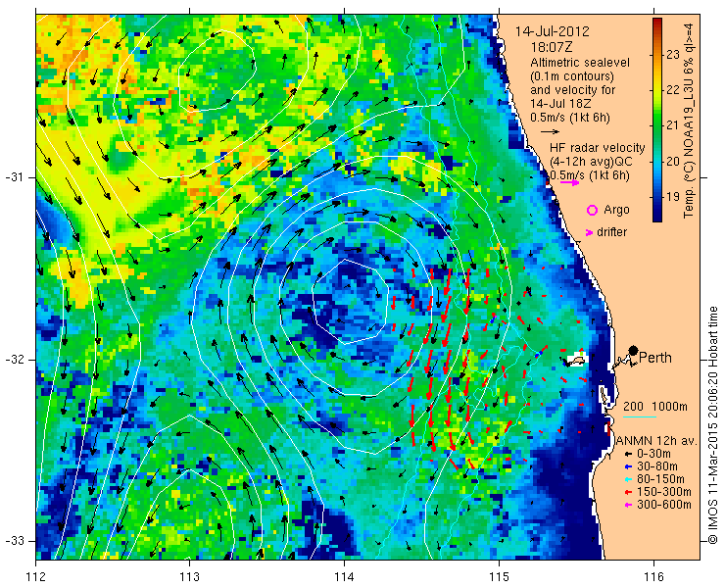Click the "0-30m" depth label
The height and width of the screenshot is (588, 725).
tap(653, 455)
